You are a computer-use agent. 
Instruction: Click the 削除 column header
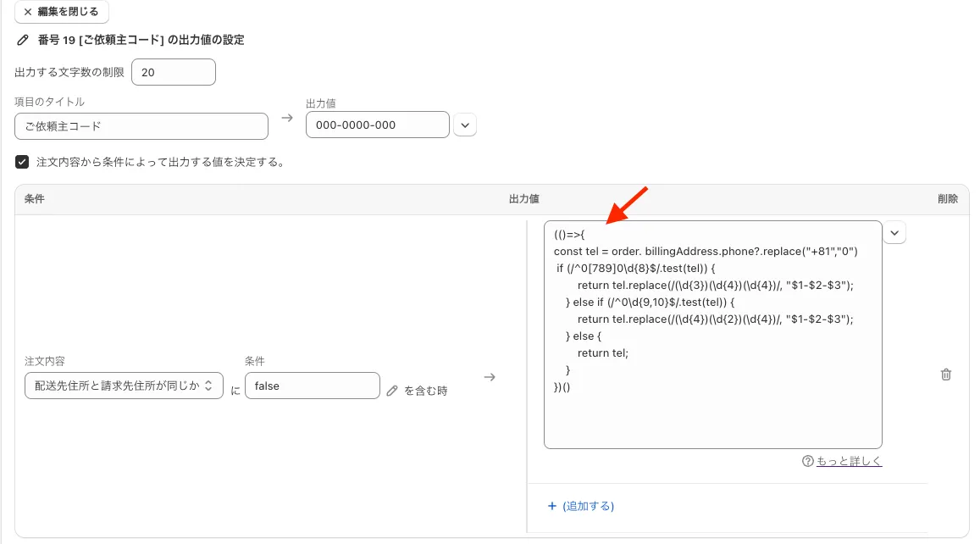coord(947,199)
